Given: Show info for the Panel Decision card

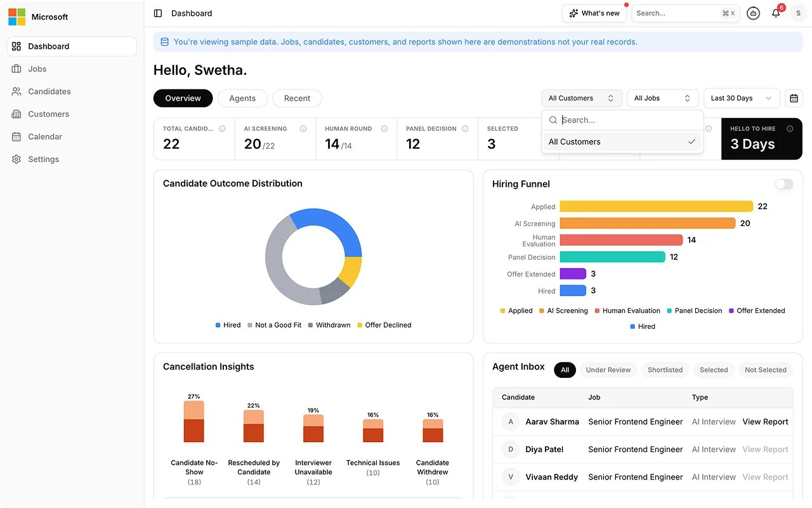Looking at the screenshot, I should pos(465,129).
